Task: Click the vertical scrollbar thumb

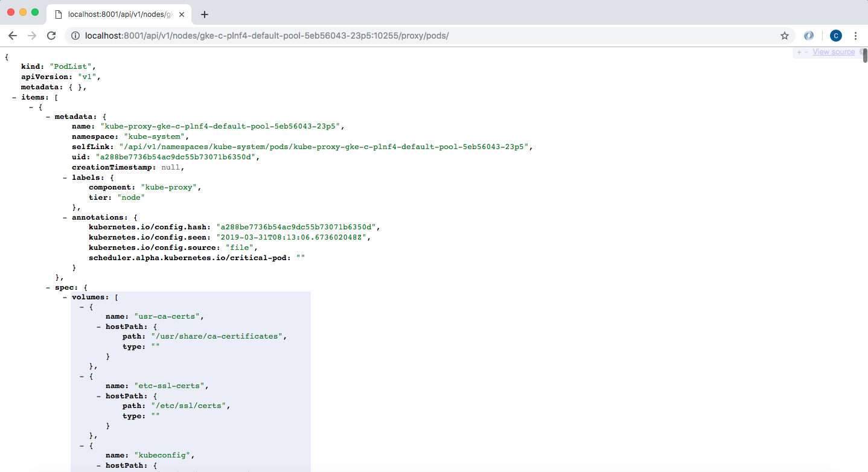Action: pyautogui.click(x=865, y=56)
